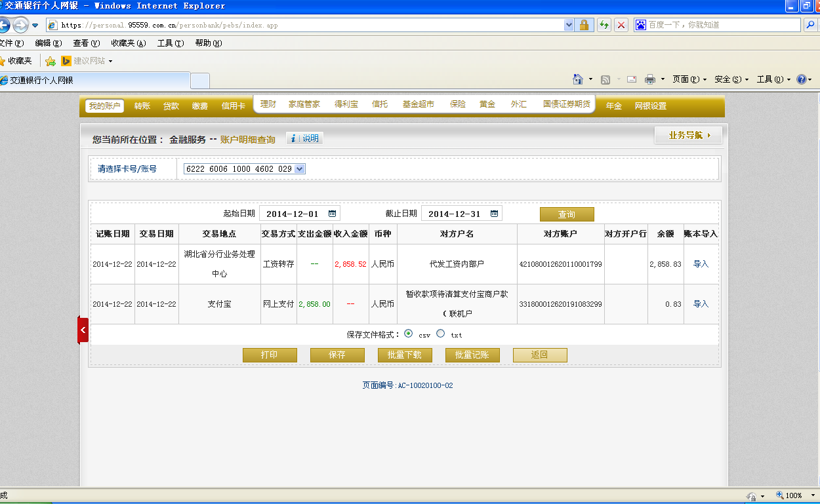Viewport: 820px width, 504px height.
Task: Click the security lock icon in address bar
Action: 583,25
